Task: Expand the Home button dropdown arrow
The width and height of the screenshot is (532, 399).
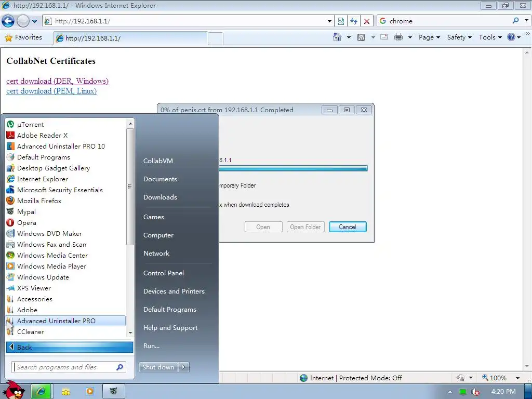Action: pos(349,37)
